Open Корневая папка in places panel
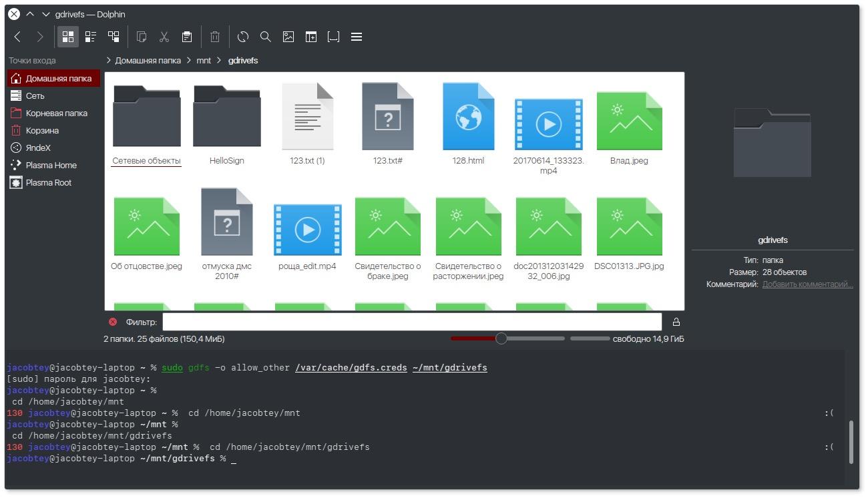 coord(53,113)
